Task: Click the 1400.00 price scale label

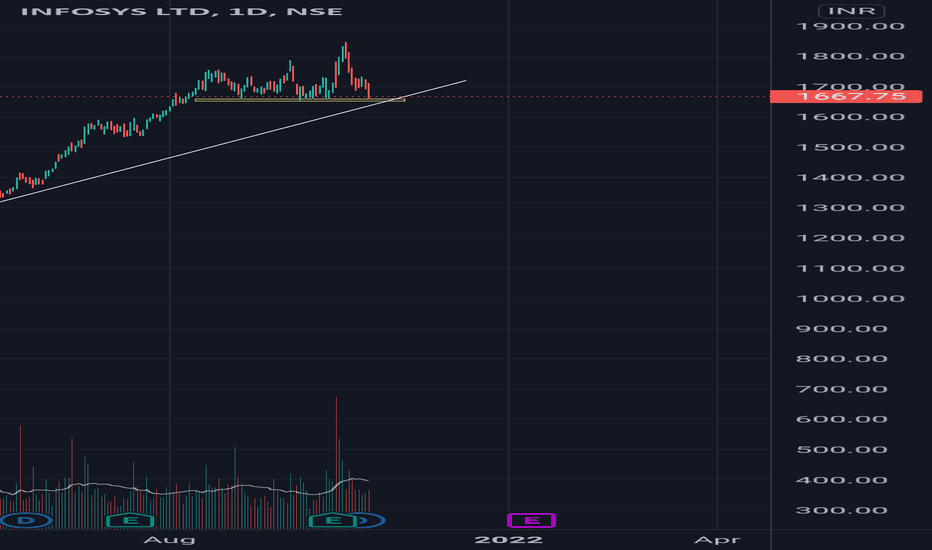Action: coord(850,178)
